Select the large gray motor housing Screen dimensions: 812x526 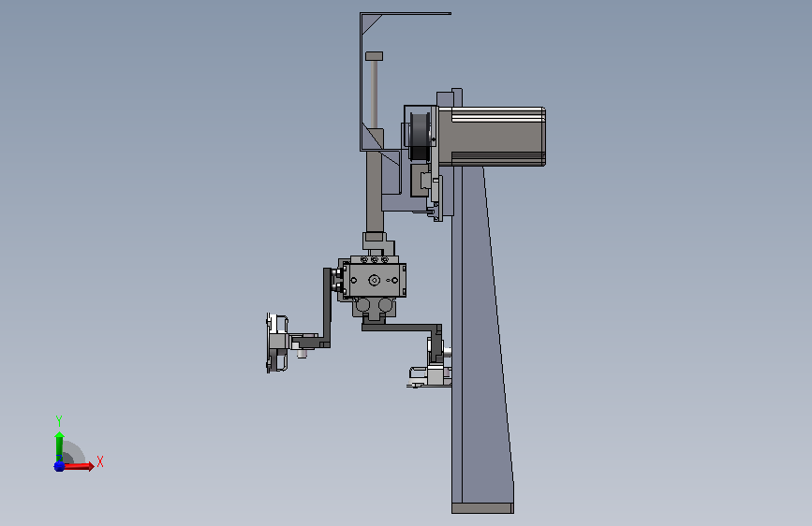(x=491, y=137)
